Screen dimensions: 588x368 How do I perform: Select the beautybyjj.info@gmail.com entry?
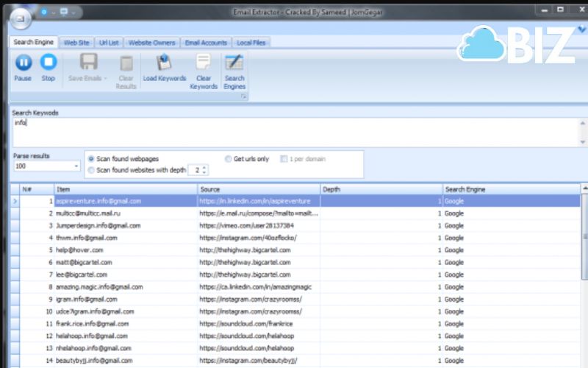point(94,361)
